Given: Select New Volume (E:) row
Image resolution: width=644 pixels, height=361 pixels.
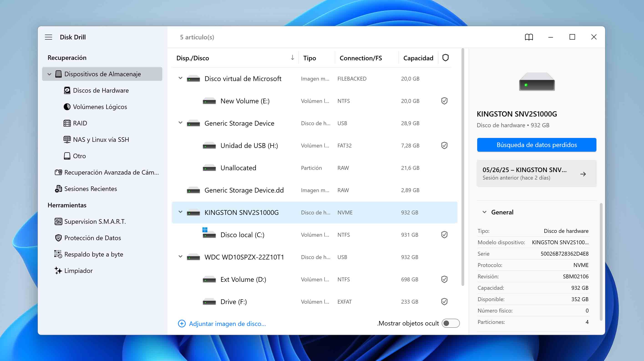Looking at the screenshot, I should point(314,101).
